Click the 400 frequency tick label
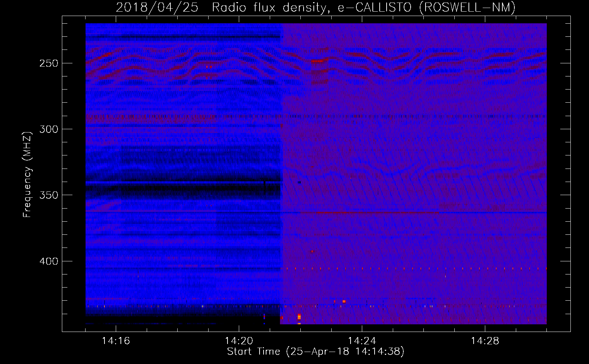Image resolution: width=589 pixels, height=364 pixels. [x=49, y=261]
